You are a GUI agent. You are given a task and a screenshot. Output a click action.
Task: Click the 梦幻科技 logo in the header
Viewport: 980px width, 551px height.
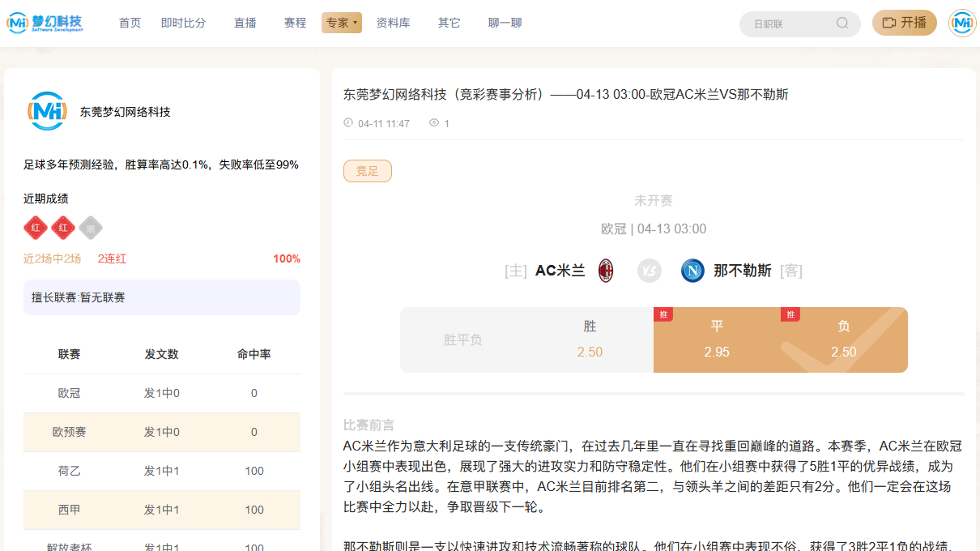[45, 23]
